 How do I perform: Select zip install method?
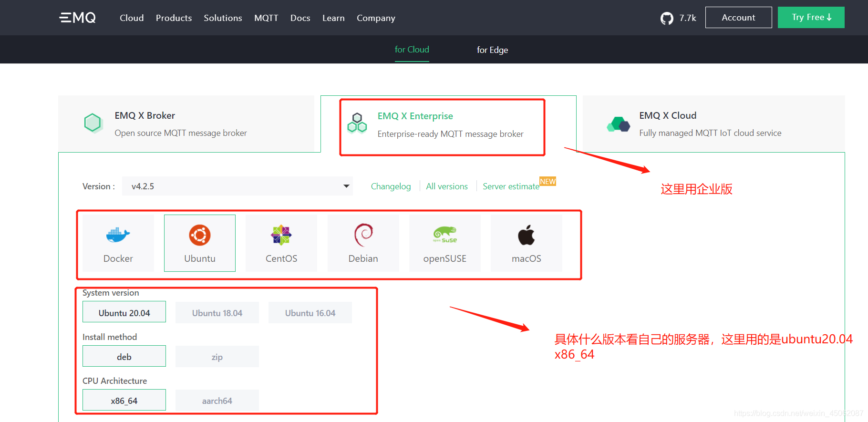pyautogui.click(x=217, y=356)
